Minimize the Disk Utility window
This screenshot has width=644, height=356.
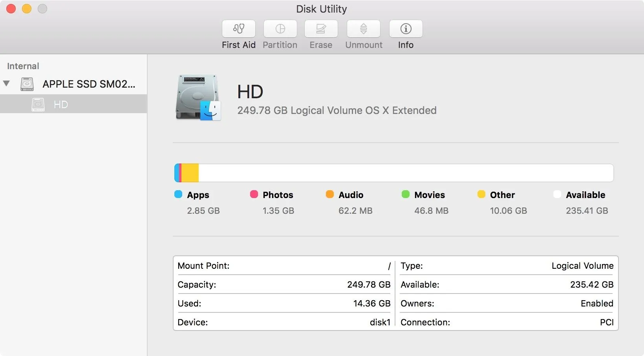(27, 9)
